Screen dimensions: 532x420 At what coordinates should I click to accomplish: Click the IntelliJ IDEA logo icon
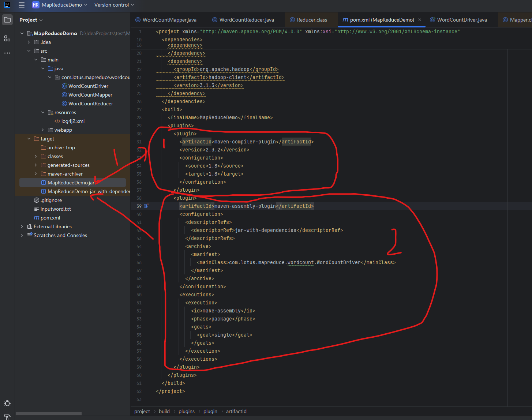click(7, 5)
